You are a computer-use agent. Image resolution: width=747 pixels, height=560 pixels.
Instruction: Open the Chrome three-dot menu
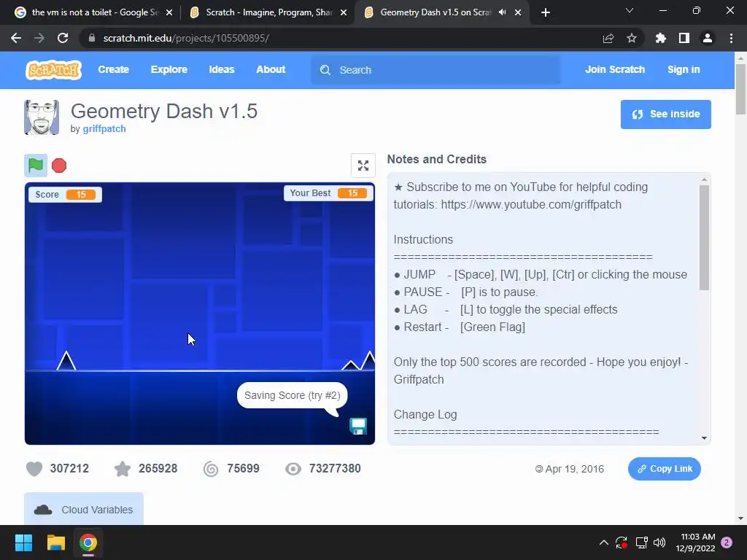[x=731, y=38]
